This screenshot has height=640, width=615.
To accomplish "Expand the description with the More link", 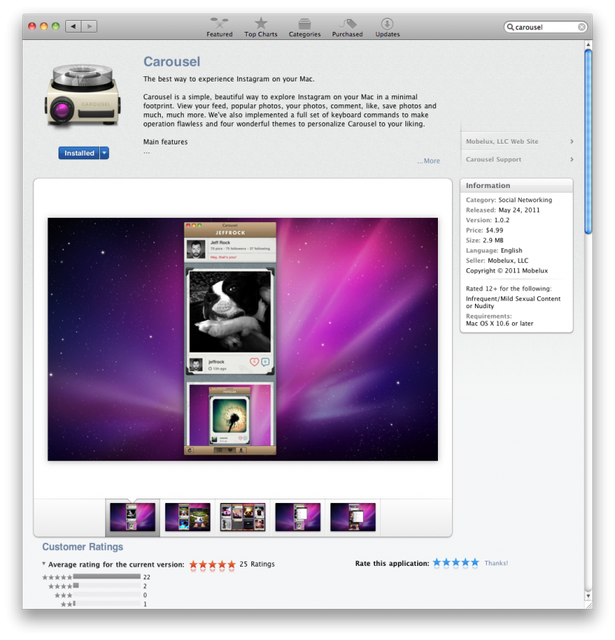I will [429, 161].
